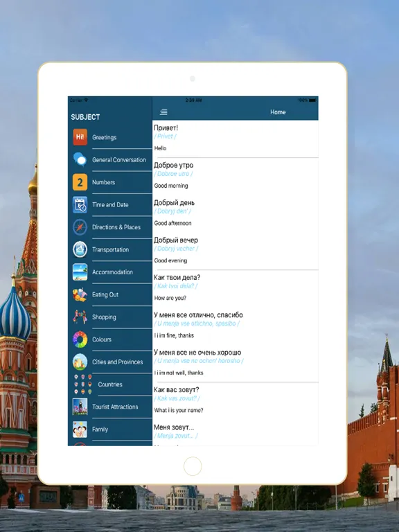
Task: Select the Shopping icon
Action: pos(80,317)
